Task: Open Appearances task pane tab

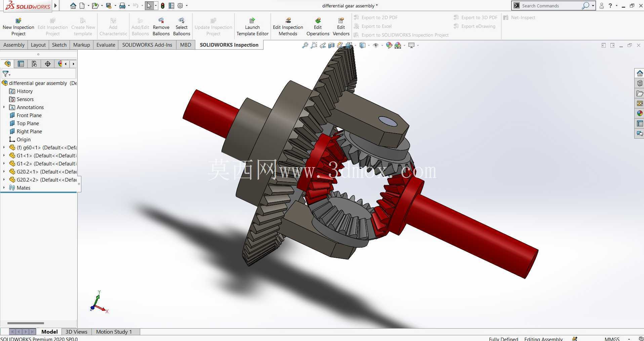Action: 640,113
